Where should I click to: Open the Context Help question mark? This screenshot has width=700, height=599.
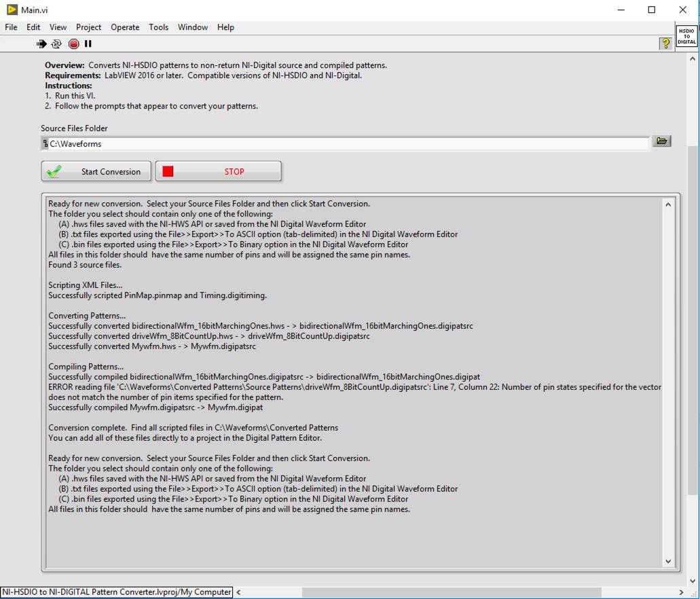point(665,43)
